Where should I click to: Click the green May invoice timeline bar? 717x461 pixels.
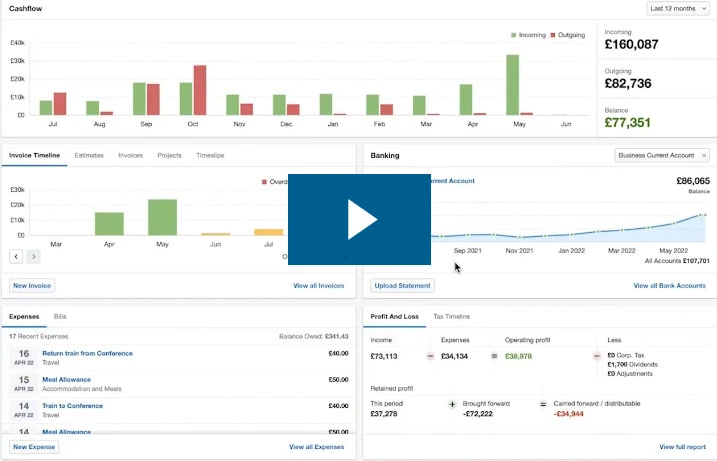162,217
